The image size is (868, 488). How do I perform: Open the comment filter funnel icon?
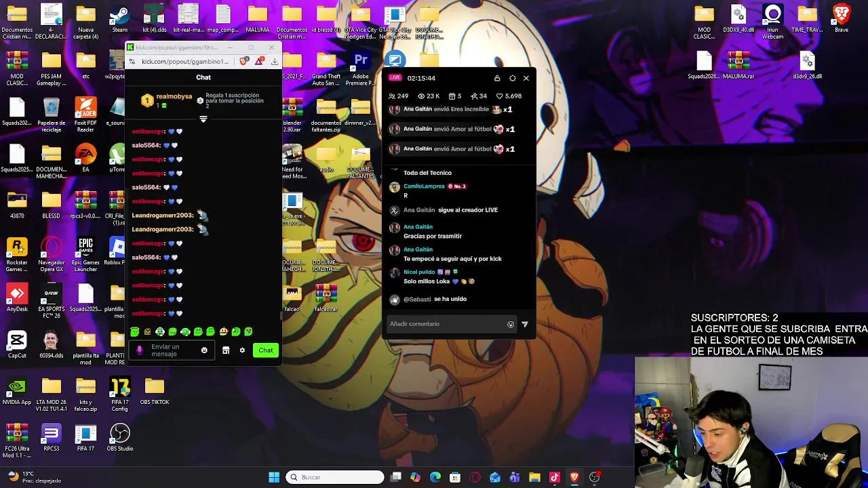pyautogui.click(x=525, y=325)
